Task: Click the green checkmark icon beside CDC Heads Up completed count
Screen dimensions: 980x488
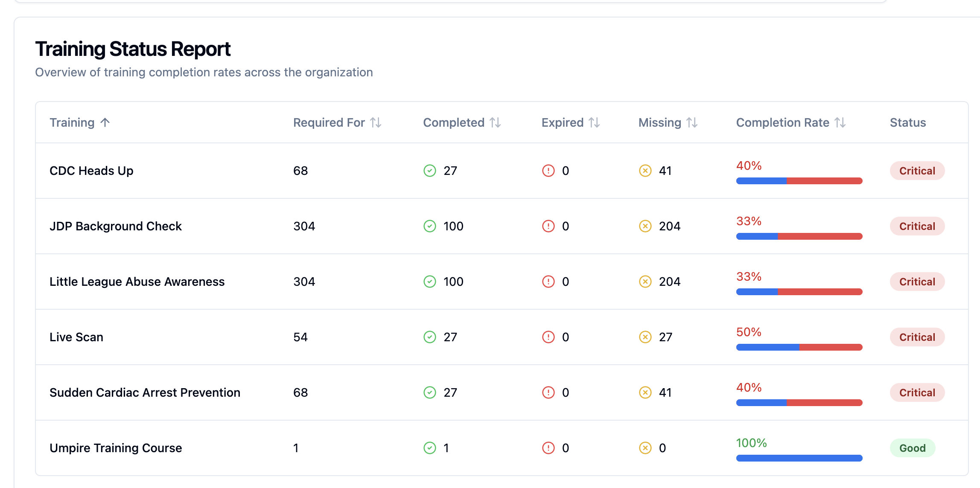Action: tap(430, 170)
